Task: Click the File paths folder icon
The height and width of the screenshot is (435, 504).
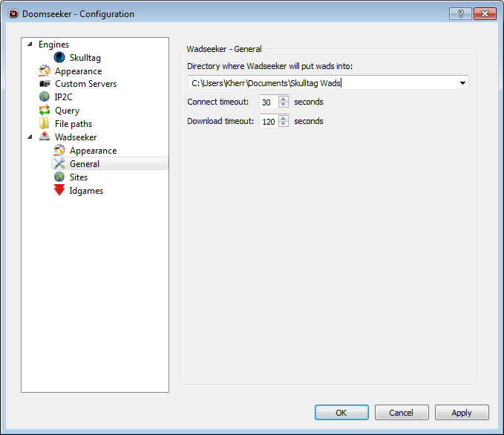Action: tap(45, 124)
